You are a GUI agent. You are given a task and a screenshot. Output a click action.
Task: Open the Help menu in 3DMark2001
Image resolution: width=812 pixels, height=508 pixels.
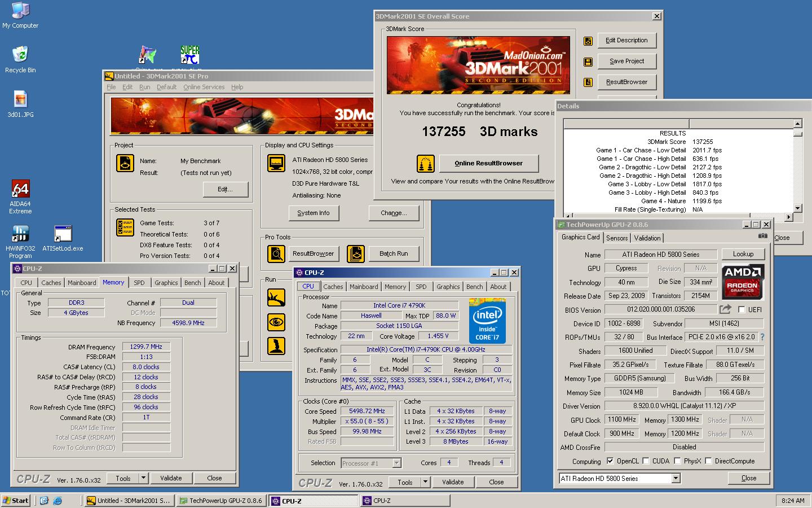tap(237, 87)
